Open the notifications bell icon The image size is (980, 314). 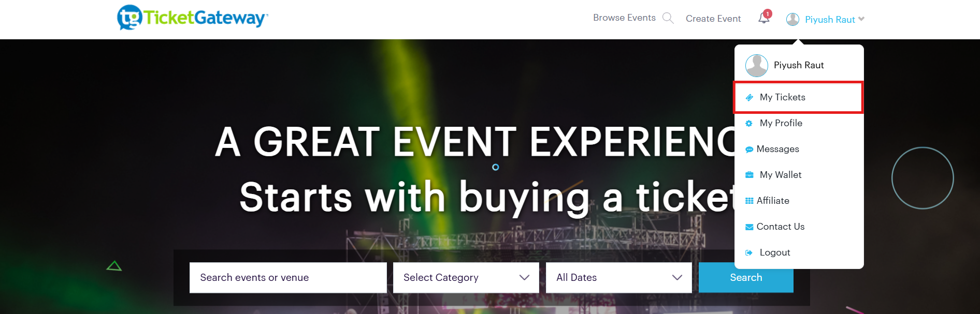(x=764, y=18)
